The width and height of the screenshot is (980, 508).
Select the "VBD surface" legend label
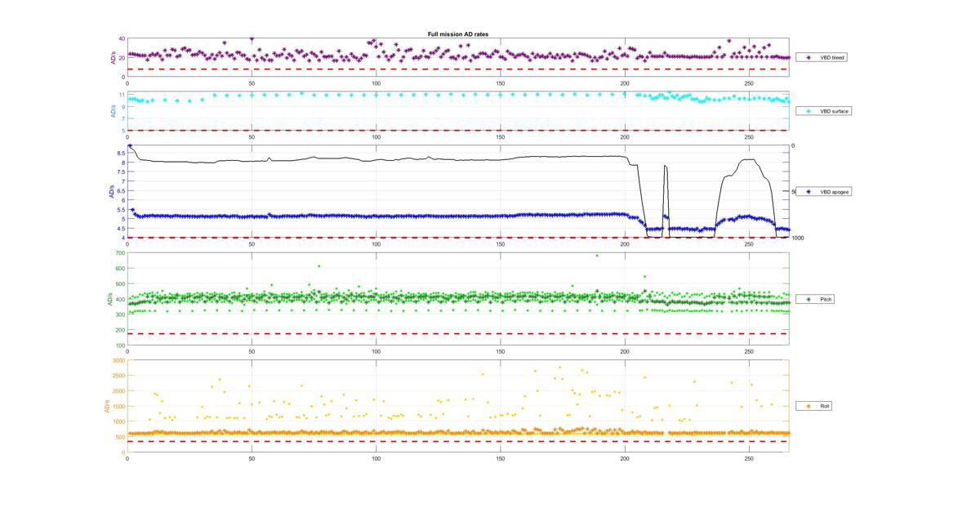click(835, 110)
